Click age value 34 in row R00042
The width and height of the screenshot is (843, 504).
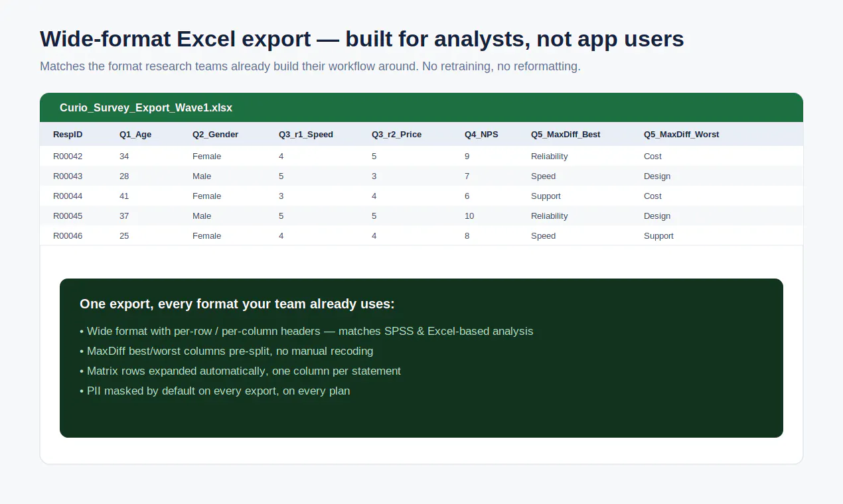[124, 156]
